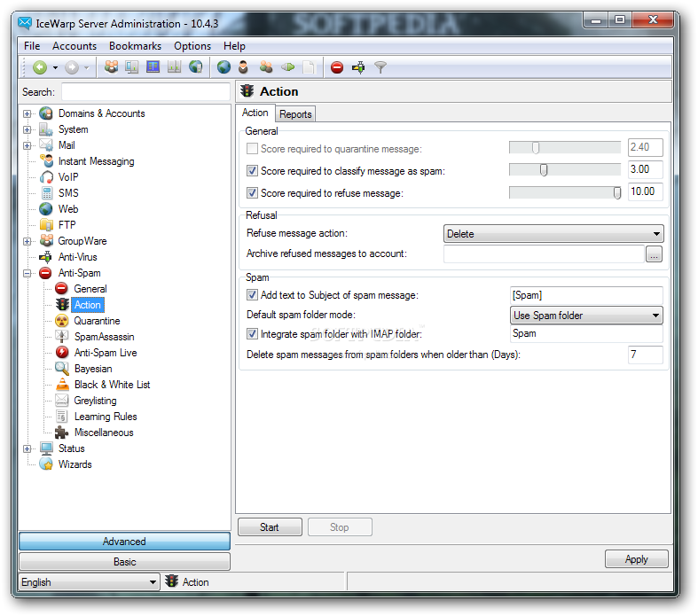
Task: Click the [Spam] subject text field
Action: point(586,295)
